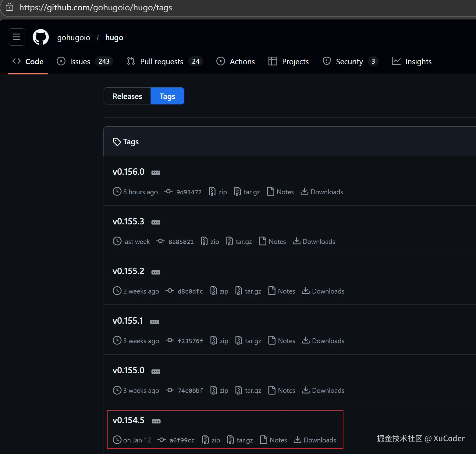476x454 pixels.
Task: Open the Issues tab
Action: coord(85,62)
